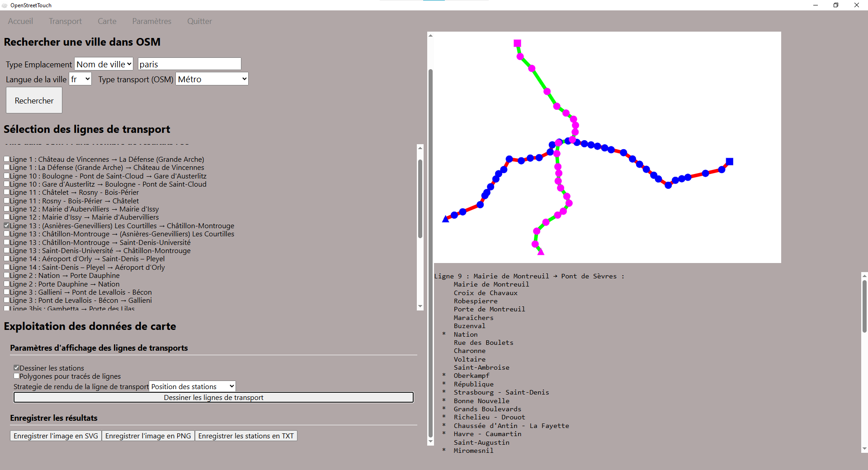Toggle the Dessiner les stations checkbox

16,368
